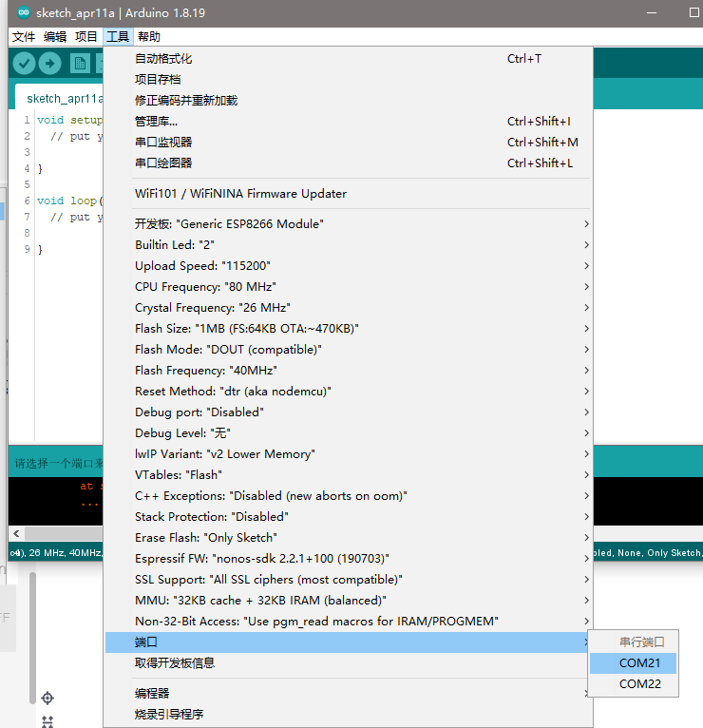The image size is (703, 728).
Task: Expand SSL Support submenu
Action: (349, 580)
